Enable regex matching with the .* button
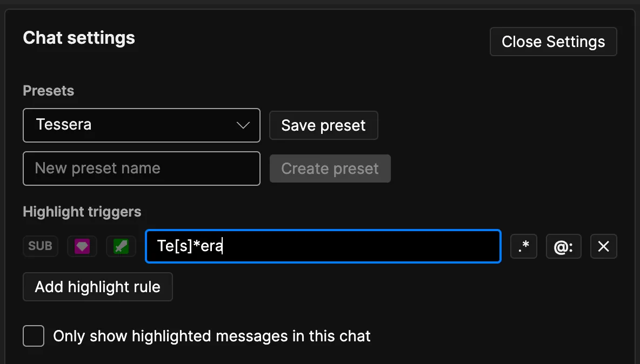Image resolution: width=640 pixels, height=364 pixels. [524, 247]
